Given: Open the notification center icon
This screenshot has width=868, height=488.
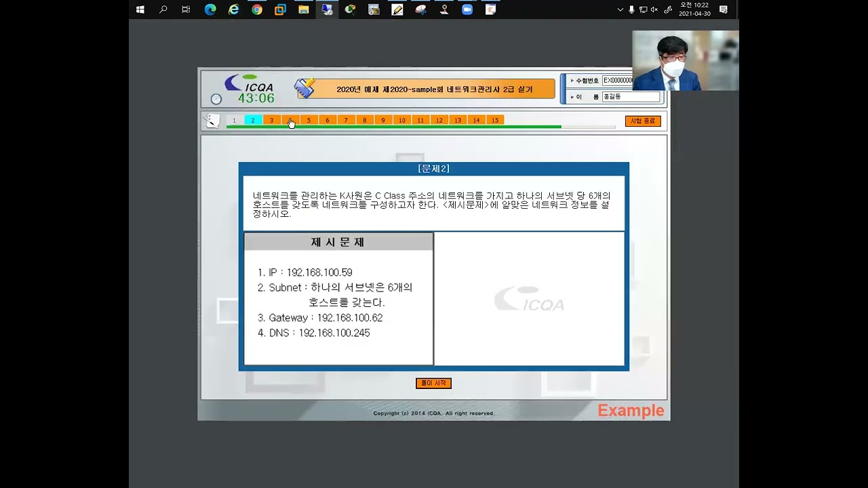Looking at the screenshot, I should coord(724,9).
